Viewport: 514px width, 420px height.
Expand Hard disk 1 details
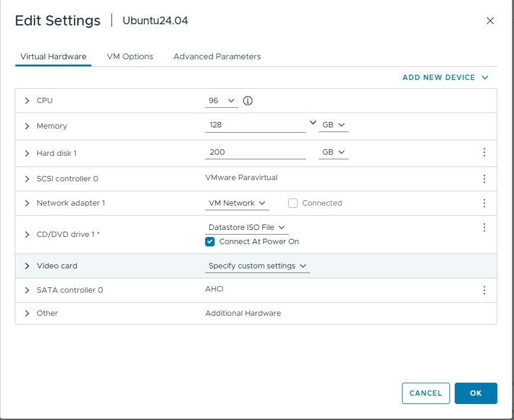(27, 153)
